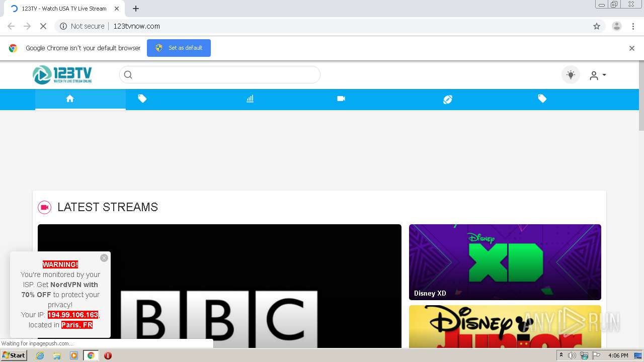Open the volume speaker tray icon
The image size is (644, 362).
tap(572, 355)
